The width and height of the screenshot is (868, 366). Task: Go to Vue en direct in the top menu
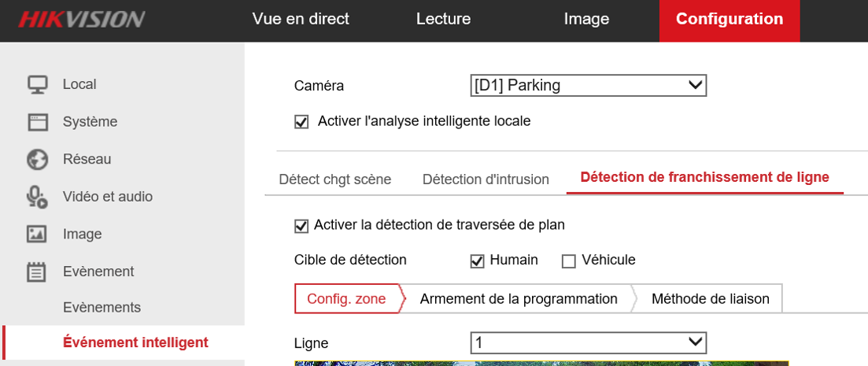point(301,19)
